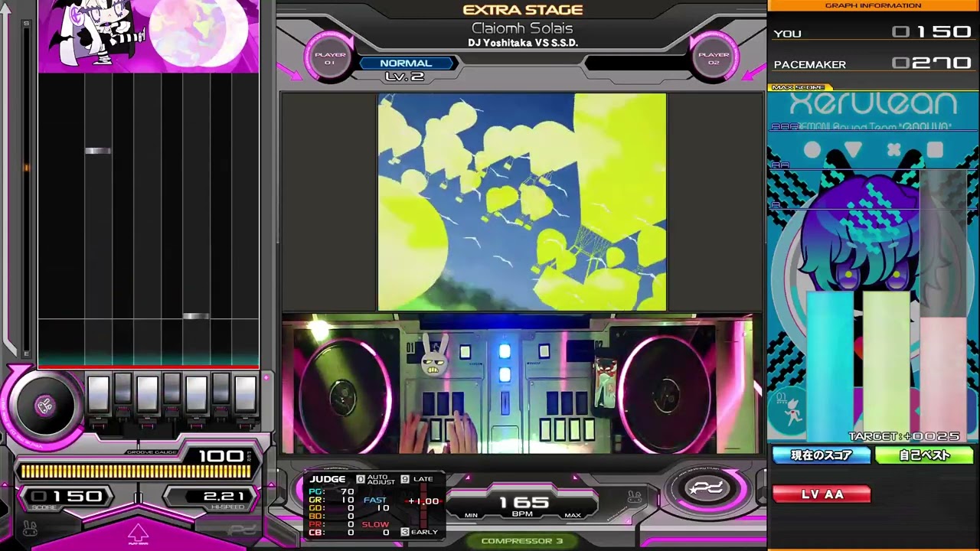The image size is (980, 551).
Task: Click the MAX SCORE yellow label
Action: 798,87
